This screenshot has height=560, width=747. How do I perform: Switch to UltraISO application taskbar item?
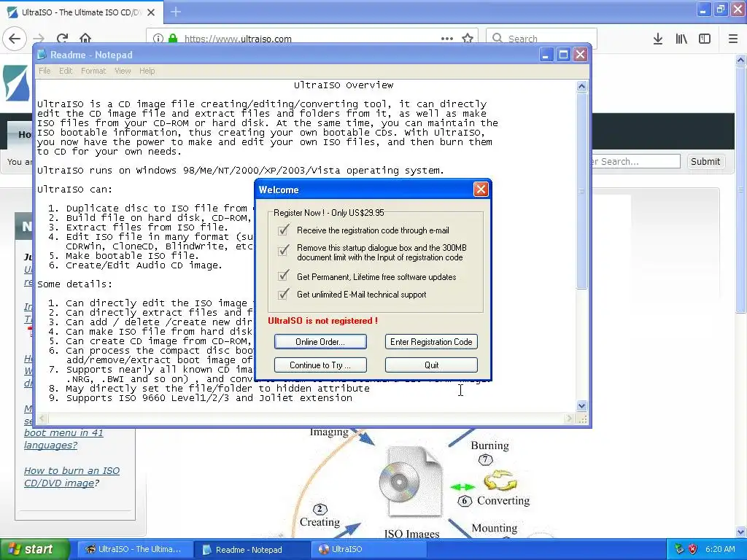pos(368,549)
